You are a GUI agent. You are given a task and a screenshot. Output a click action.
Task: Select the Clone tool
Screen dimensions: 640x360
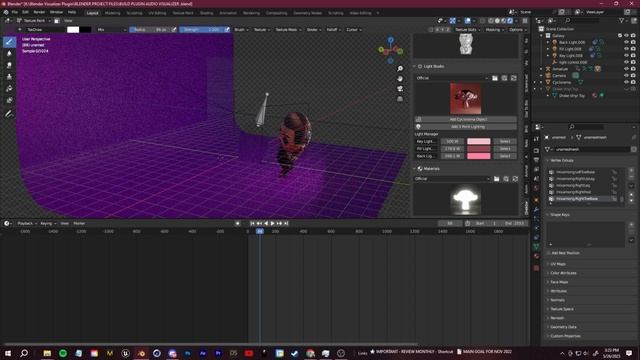click(9, 77)
